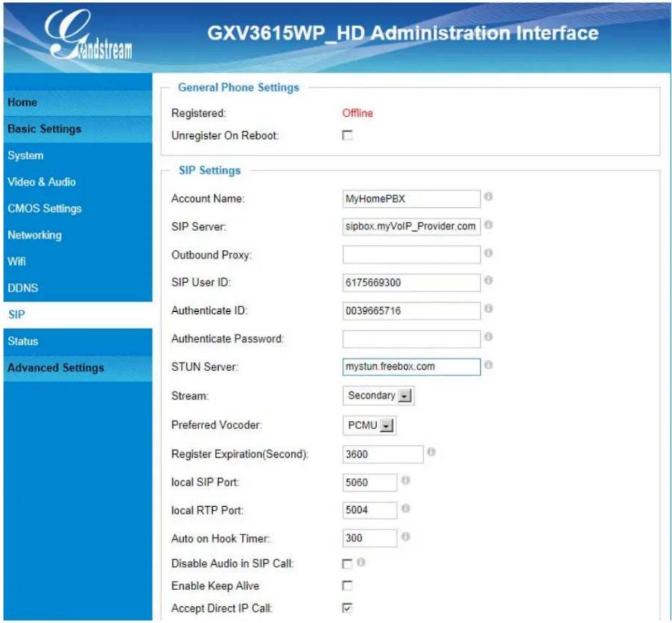Enable Disable Audio in SIP Call checkbox
The width and height of the screenshot is (672, 623).
(x=347, y=564)
